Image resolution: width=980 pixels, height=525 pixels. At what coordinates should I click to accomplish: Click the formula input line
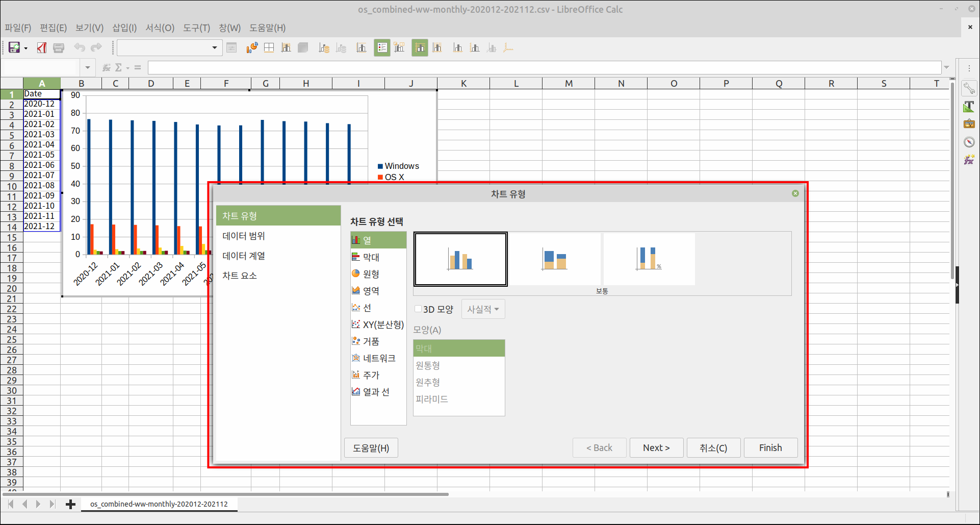click(544, 67)
